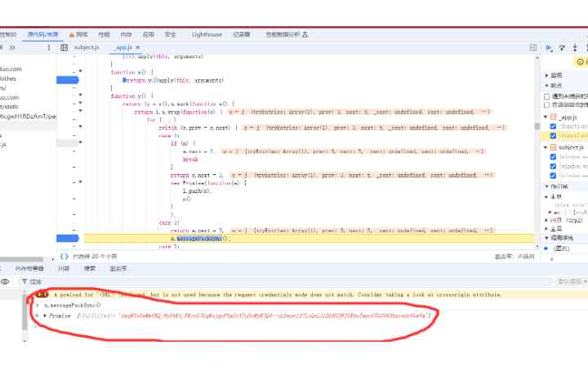Open the Issues drawer tab

(64, 268)
